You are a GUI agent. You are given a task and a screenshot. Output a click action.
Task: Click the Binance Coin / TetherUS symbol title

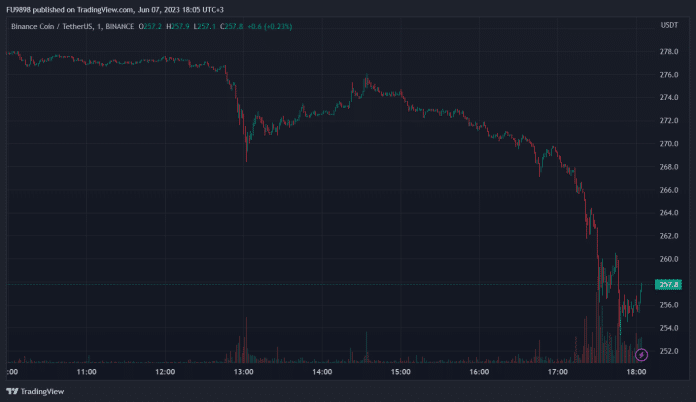[52, 25]
